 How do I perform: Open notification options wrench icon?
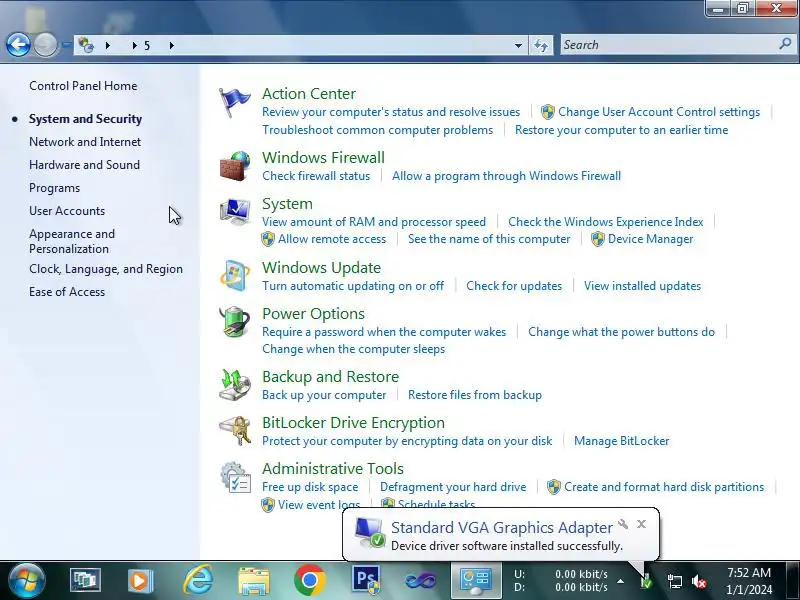point(623,523)
